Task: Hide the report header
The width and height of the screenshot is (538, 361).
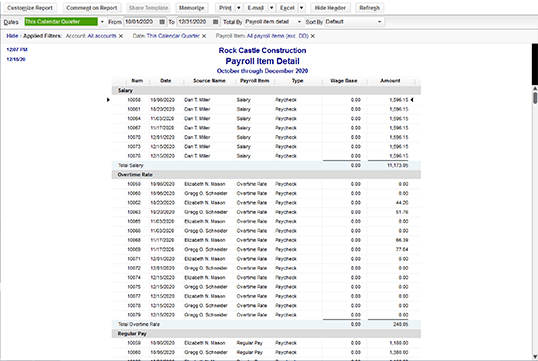Action: [x=330, y=8]
